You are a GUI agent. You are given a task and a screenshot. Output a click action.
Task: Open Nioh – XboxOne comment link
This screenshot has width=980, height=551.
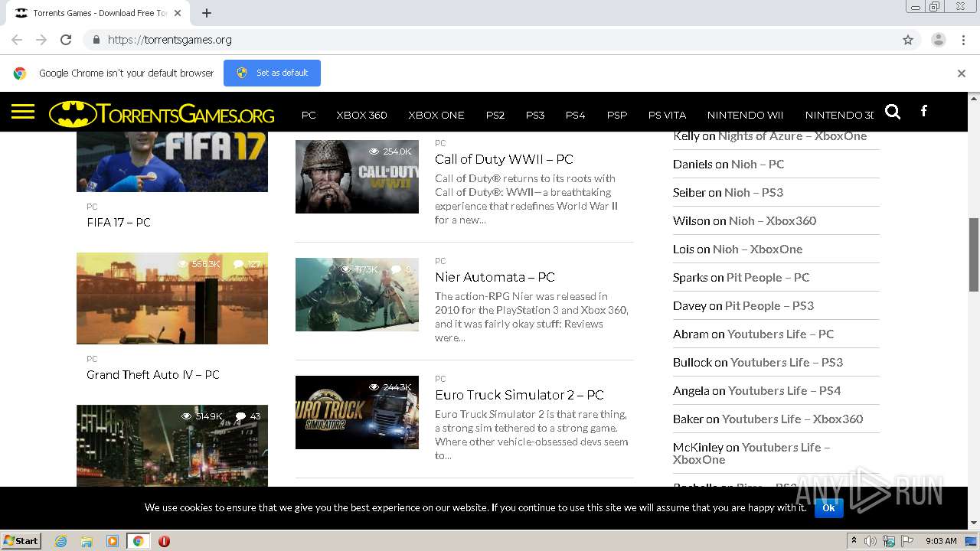tap(758, 249)
